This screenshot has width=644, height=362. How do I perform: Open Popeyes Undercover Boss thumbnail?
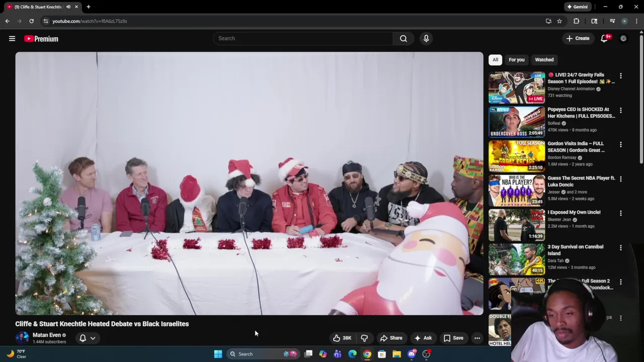coord(517,122)
